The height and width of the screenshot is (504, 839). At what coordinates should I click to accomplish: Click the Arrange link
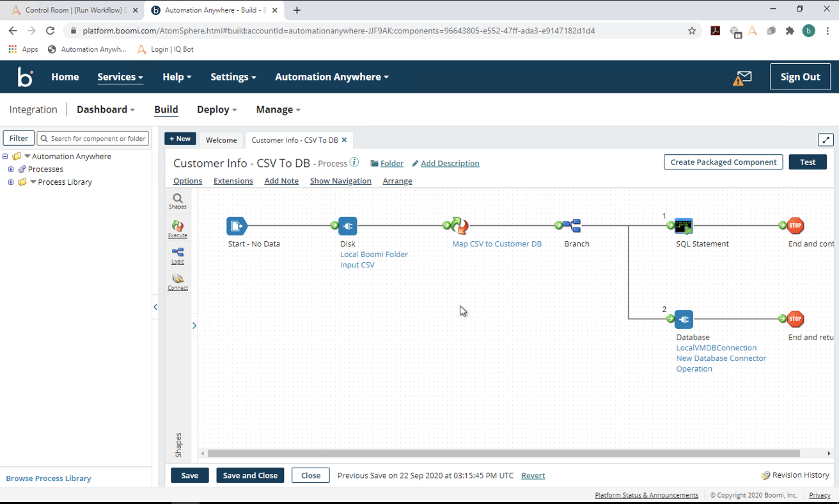click(x=397, y=181)
